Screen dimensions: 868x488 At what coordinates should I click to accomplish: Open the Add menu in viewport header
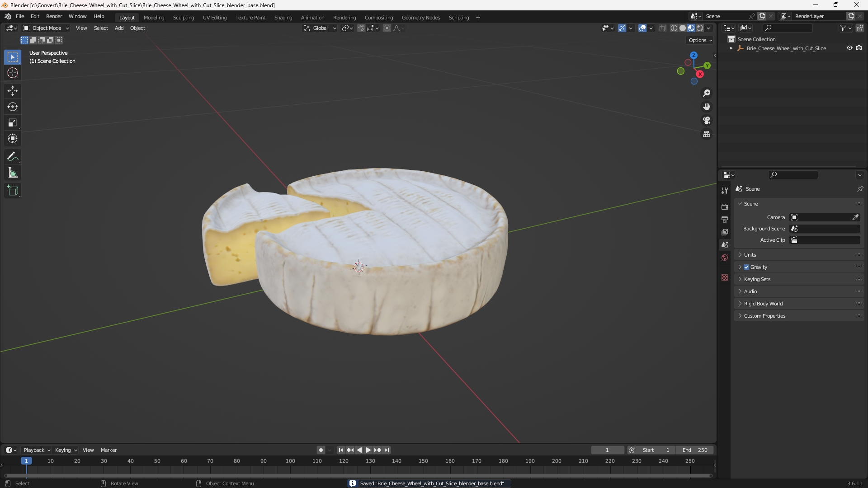[x=119, y=28]
